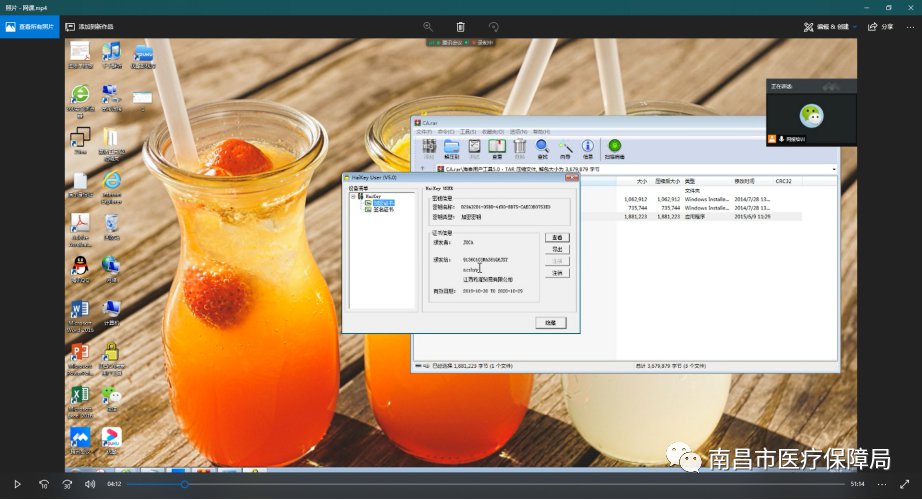Click the zoom magnifier in Photos top bar
922x500 pixels.
428,26
